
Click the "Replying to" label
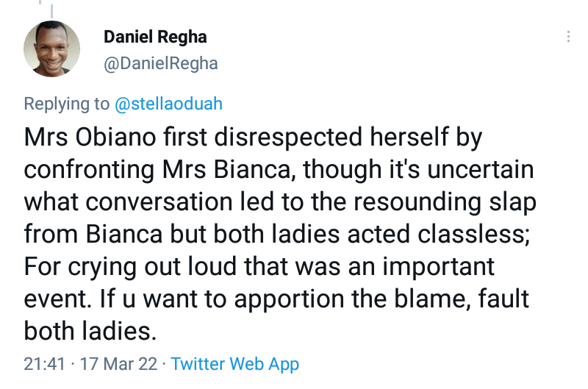pos(66,104)
